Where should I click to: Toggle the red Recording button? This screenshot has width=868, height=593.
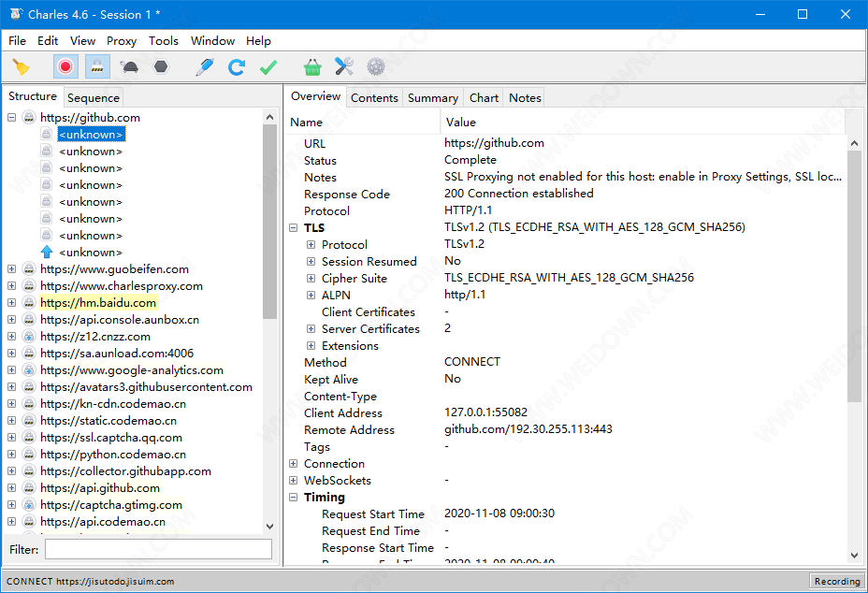[x=65, y=67]
